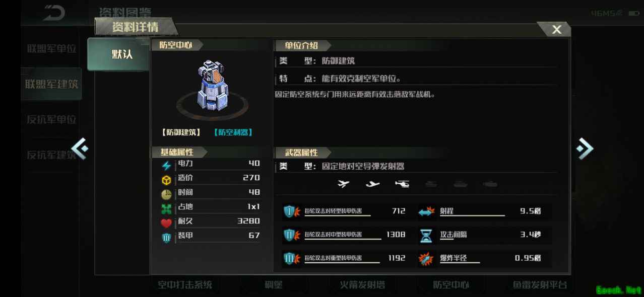Click the lightning bolt 电力 icon
Viewport: 644px width, 297px height.
coord(166,166)
